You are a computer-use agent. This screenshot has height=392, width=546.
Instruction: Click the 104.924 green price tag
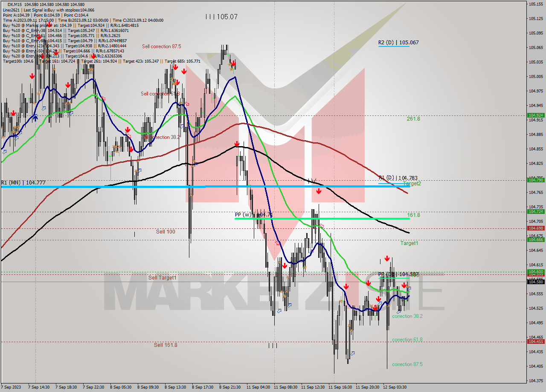point(536,115)
